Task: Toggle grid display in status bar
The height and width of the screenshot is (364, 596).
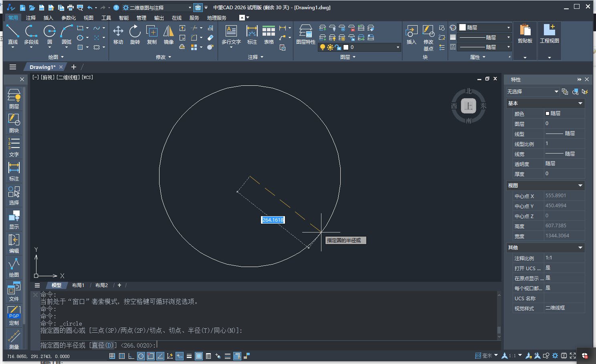Action: point(122,356)
